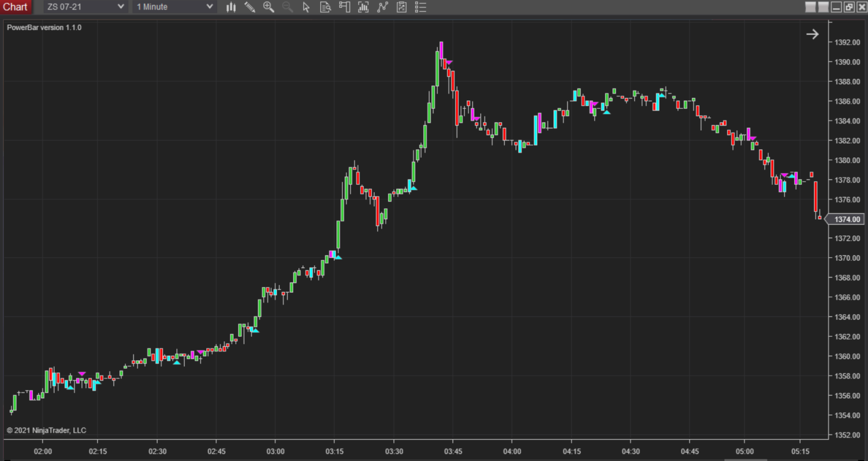
Task: Select the drawing tools pencil icon
Action: [250, 7]
